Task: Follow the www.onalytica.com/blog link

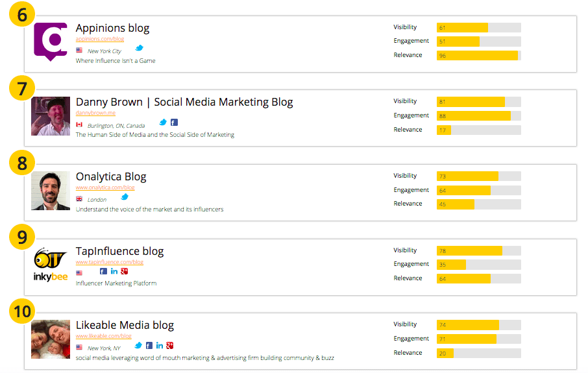Action: pos(105,187)
